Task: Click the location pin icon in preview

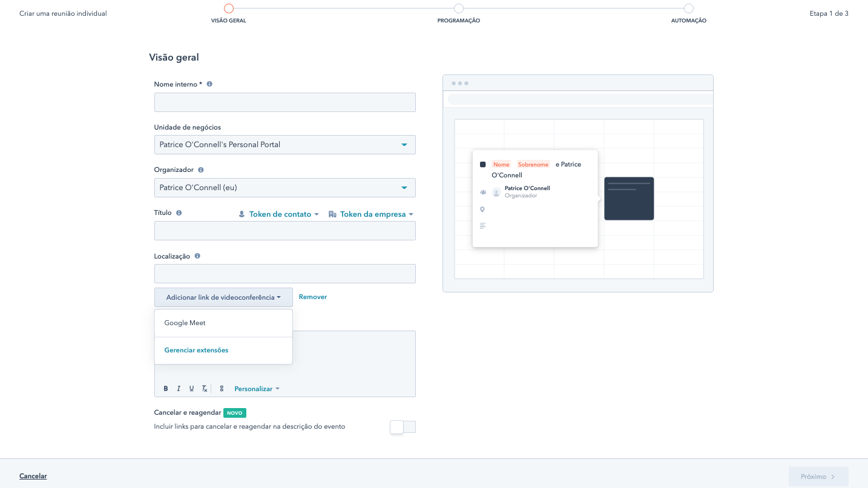Action: 482,209
